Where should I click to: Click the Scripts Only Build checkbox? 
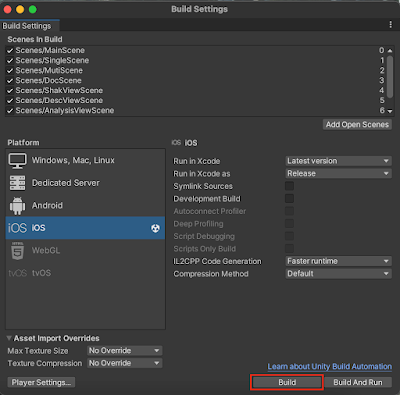coord(289,249)
